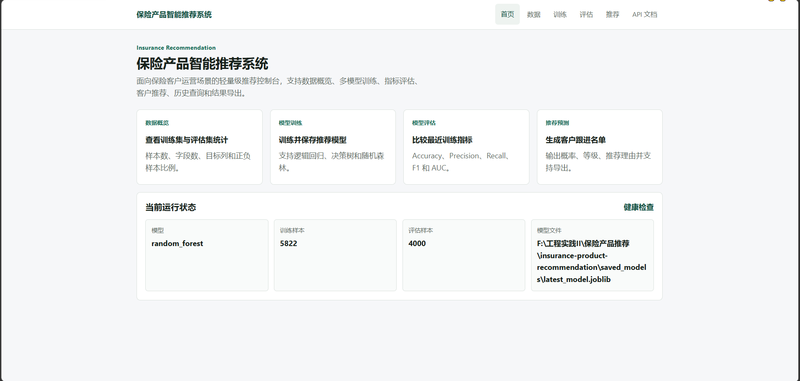
Task: Click the 5822 training sample value
Action: click(x=288, y=243)
